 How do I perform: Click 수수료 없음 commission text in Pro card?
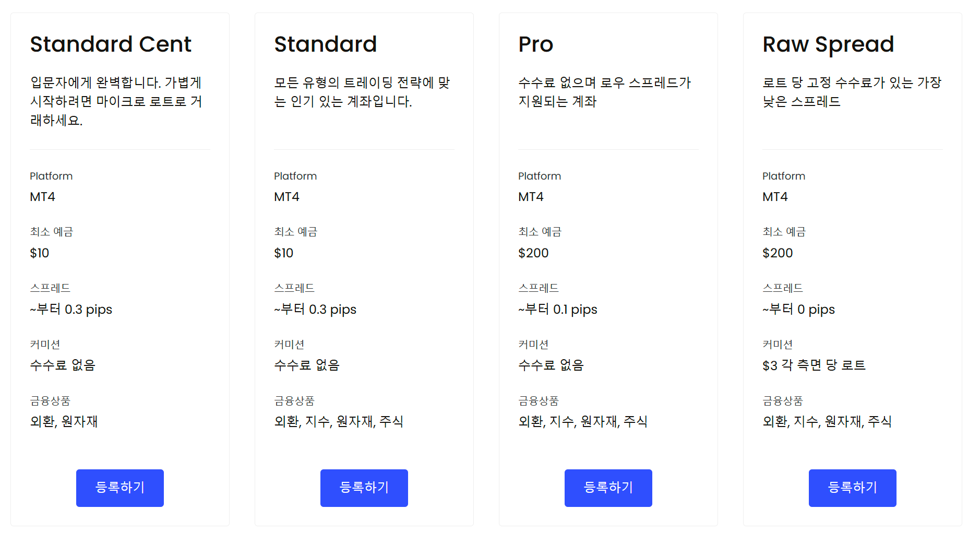pos(551,365)
